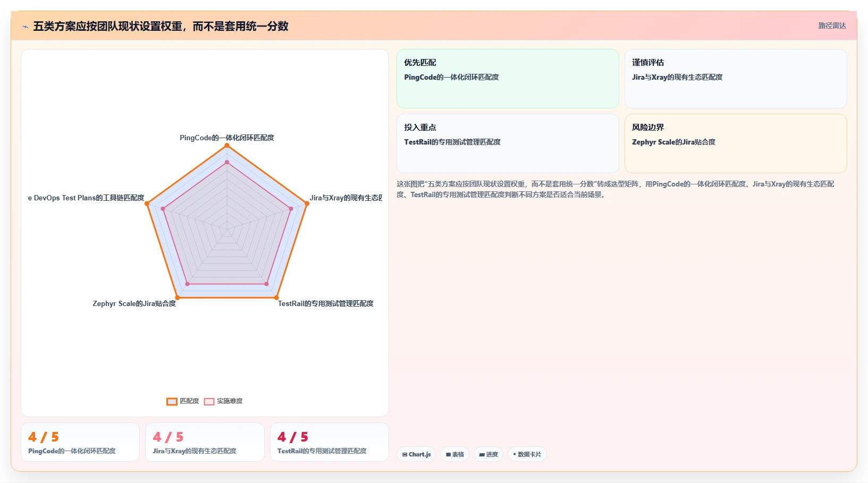
Task: Click the description paragraph starting 这张图把
Action: point(616,189)
